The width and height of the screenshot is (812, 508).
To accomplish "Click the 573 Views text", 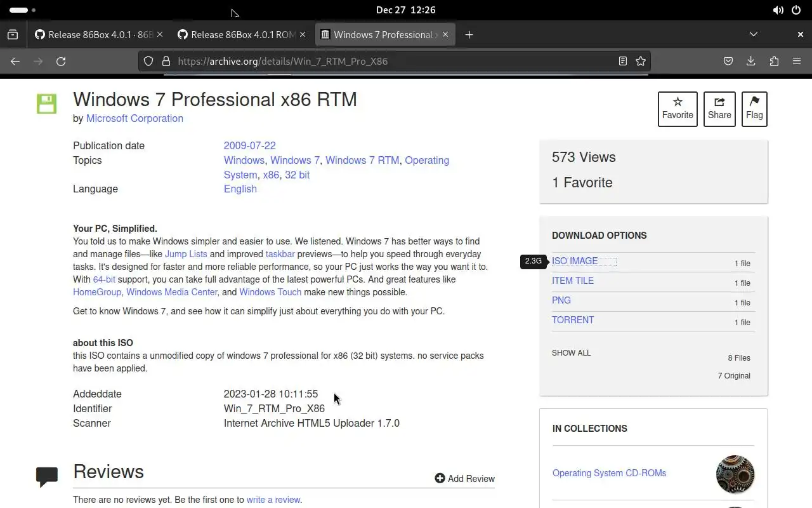I will pos(584,157).
